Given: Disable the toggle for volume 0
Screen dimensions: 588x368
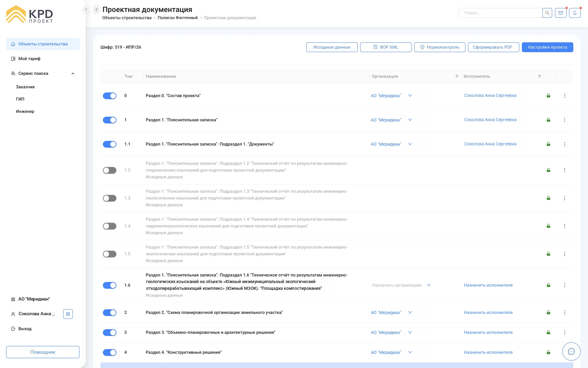Looking at the screenshot, I should pyautogui.click(x=110, y=96).
